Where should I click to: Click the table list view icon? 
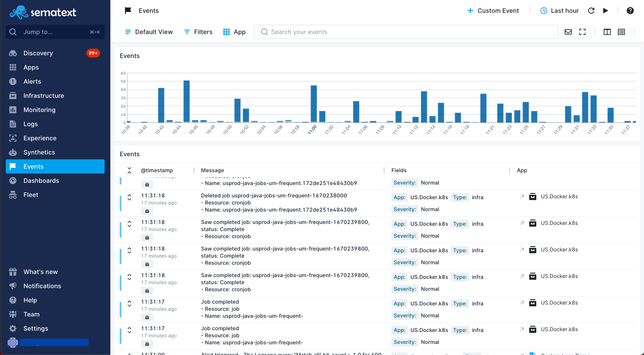click(621, 32)
